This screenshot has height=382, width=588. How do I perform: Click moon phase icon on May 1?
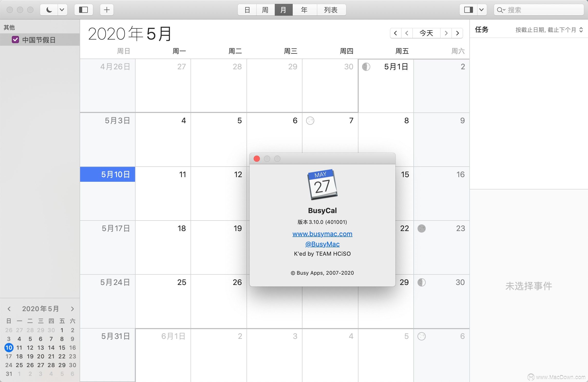coord(366,67)
